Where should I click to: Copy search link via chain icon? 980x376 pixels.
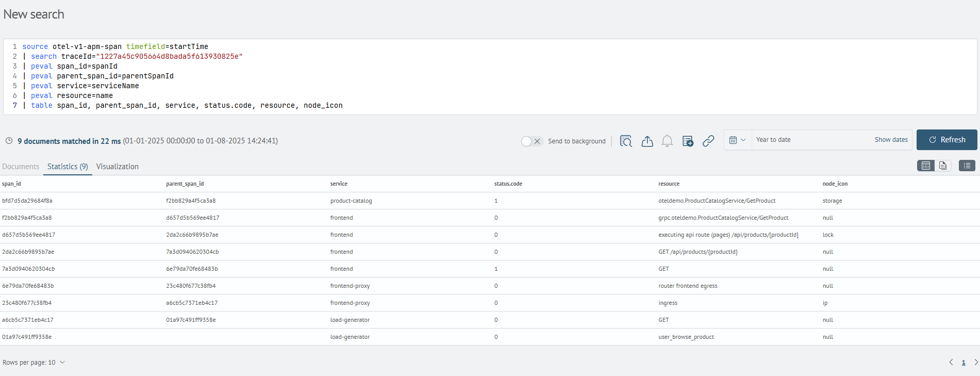click(708, 141)
